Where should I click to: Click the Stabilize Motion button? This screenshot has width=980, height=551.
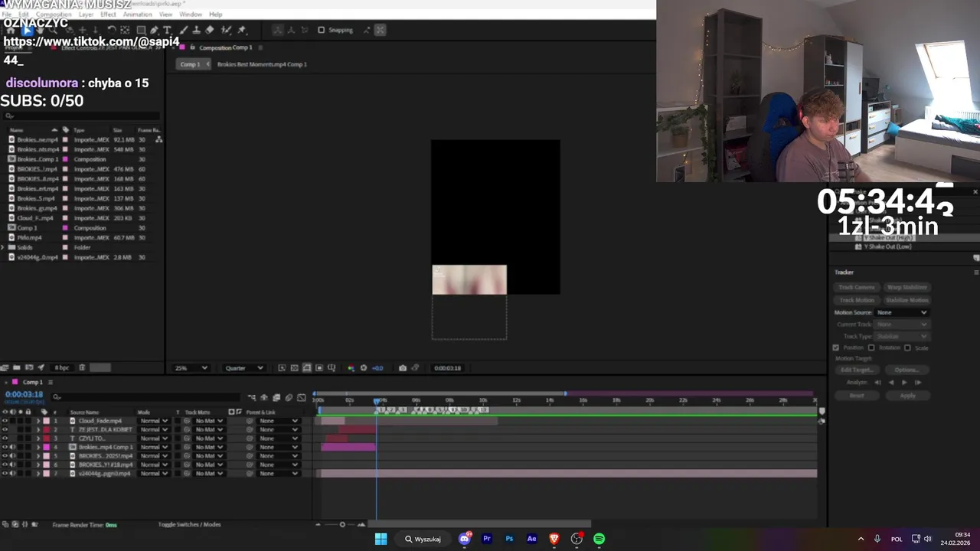coord(906,300)
